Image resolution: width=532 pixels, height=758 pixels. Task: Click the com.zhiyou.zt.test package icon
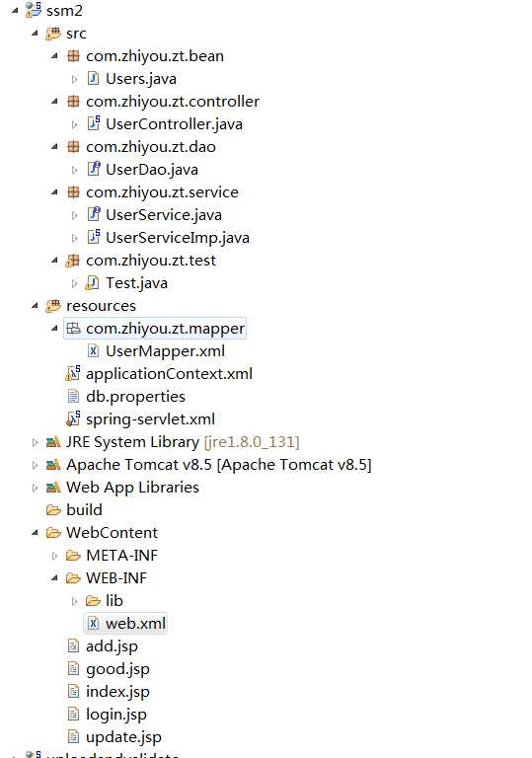pos(73,261)
